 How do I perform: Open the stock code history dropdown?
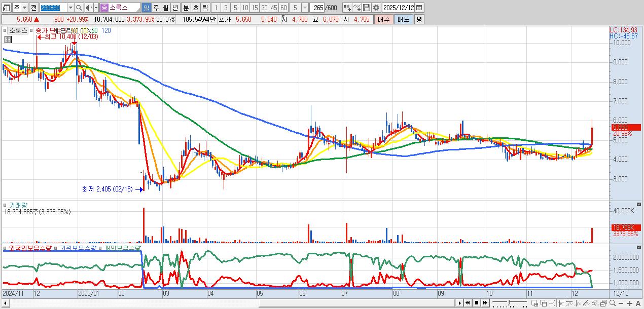[70, 8]
